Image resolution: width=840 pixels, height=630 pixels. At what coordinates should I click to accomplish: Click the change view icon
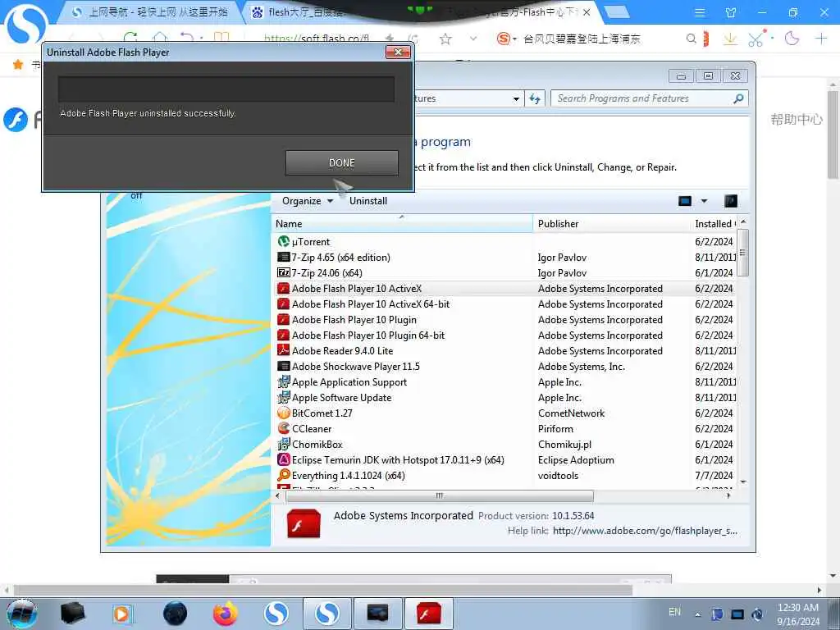point(685,201)
